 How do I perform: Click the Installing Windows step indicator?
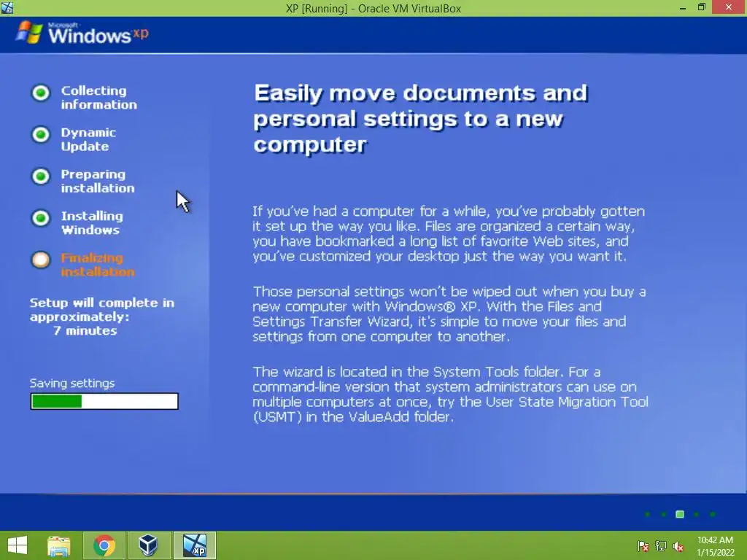click(41, 218)
